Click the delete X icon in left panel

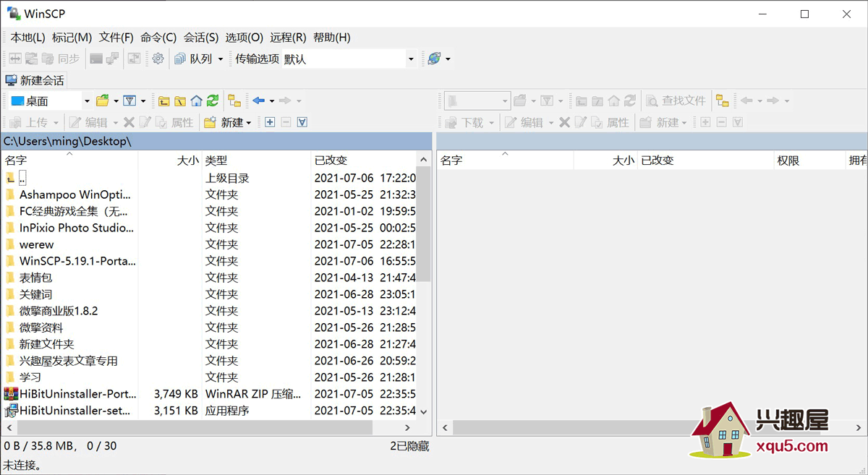(x=129, y=123)
